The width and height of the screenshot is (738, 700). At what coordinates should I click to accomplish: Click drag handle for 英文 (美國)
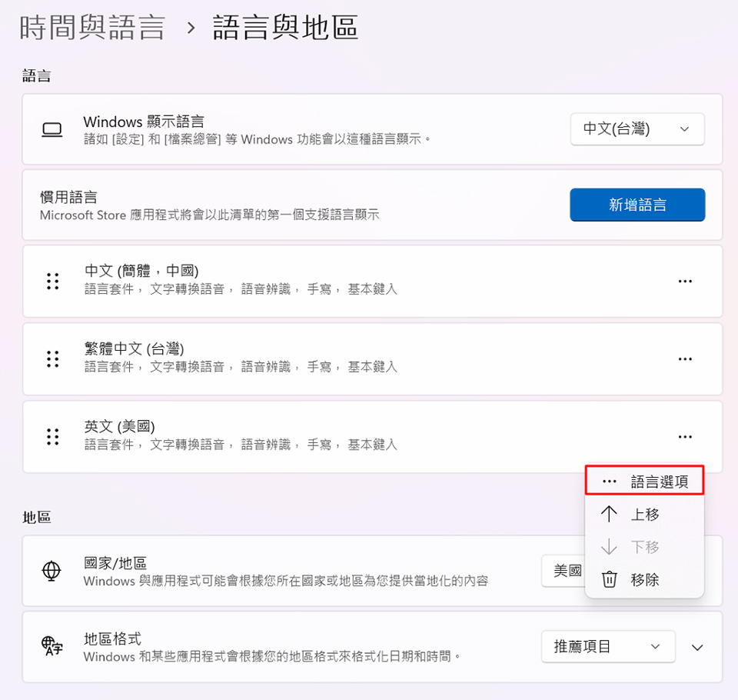52,437
